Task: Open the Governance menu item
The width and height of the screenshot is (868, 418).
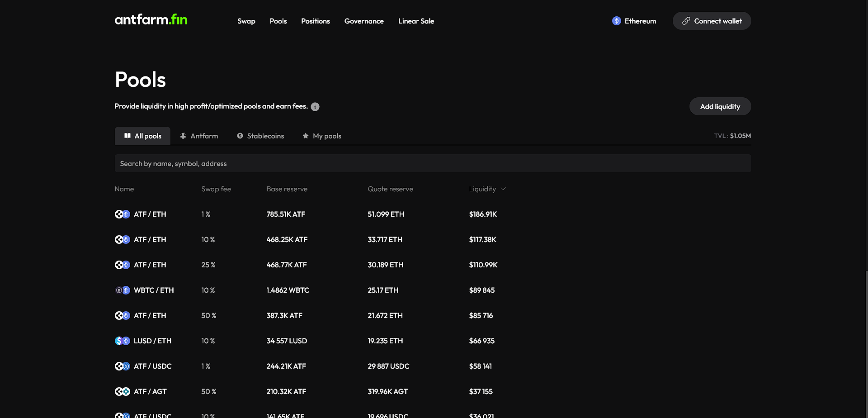Action: click(x=364, y=21)
